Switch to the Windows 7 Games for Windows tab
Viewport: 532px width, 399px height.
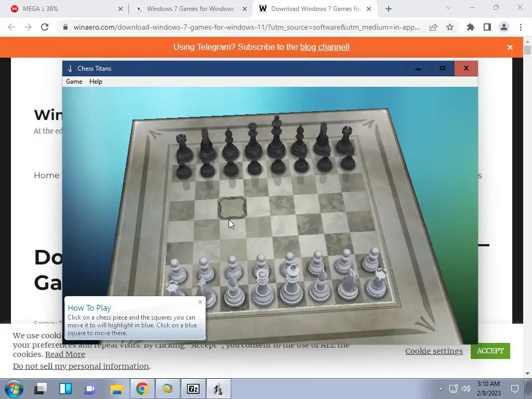(190, 9)
